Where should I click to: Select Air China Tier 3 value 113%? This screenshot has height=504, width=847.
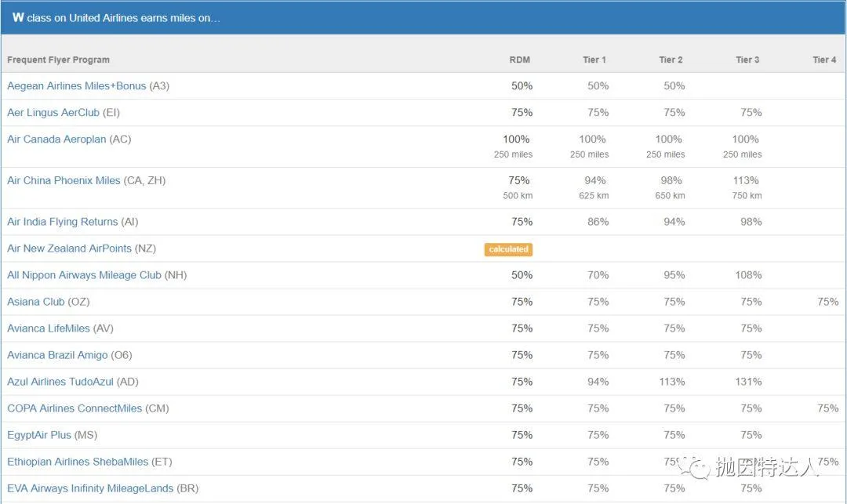coord(746,180)
